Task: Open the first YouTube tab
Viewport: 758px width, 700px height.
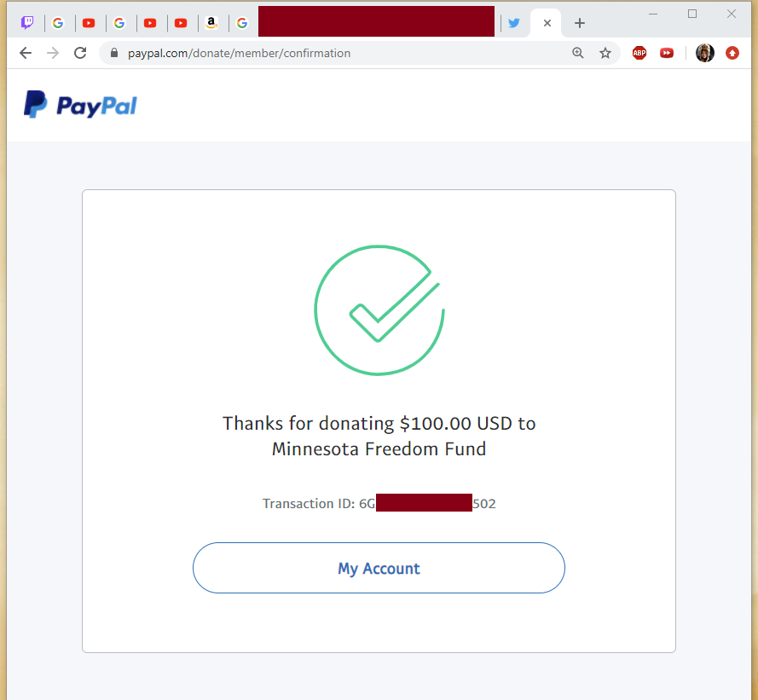Action: coord(89,23)
